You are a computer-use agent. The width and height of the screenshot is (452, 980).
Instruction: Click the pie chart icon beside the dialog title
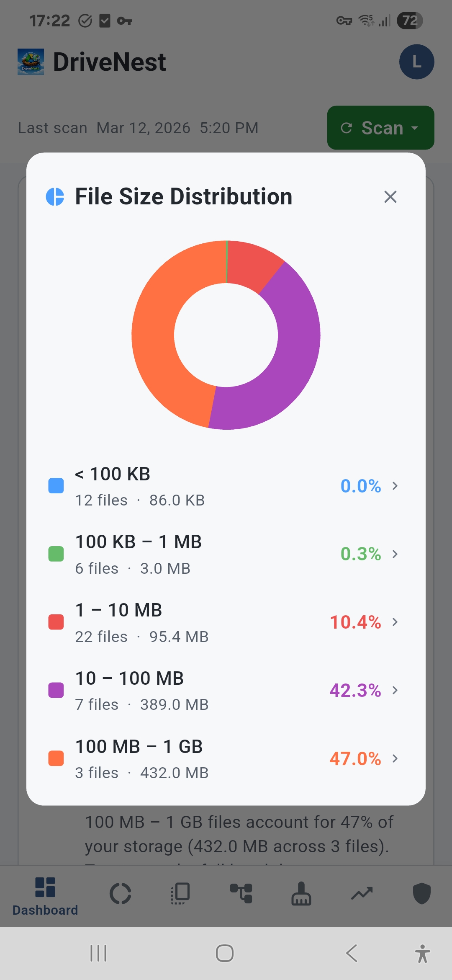point(55,196)
